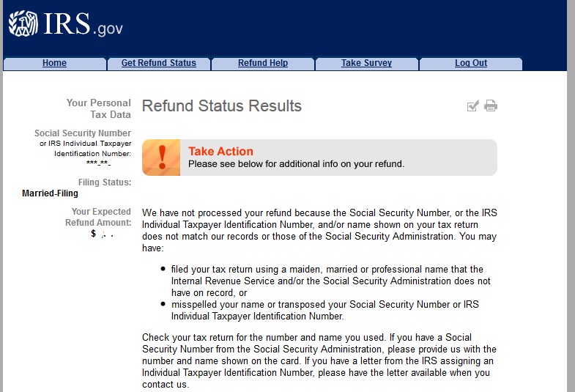575x392 pixels.
Task: Click the gray checkmark survey icon
Action: pyautogui.click(x=472, y=106)
